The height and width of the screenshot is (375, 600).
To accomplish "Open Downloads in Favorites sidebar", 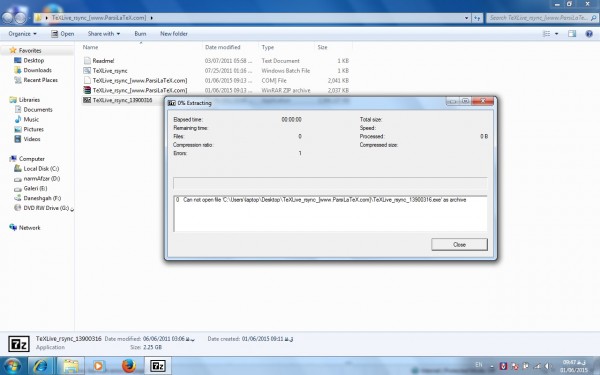I will click(x=38, y=70).
